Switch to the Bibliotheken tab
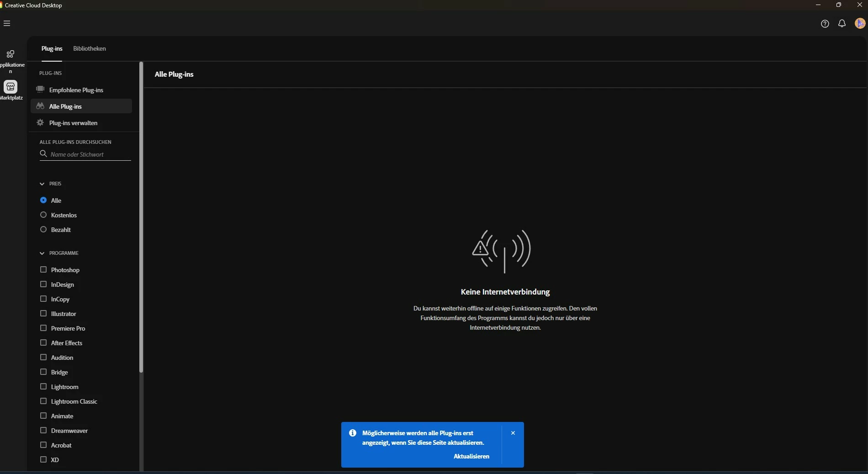 point(90,48)
